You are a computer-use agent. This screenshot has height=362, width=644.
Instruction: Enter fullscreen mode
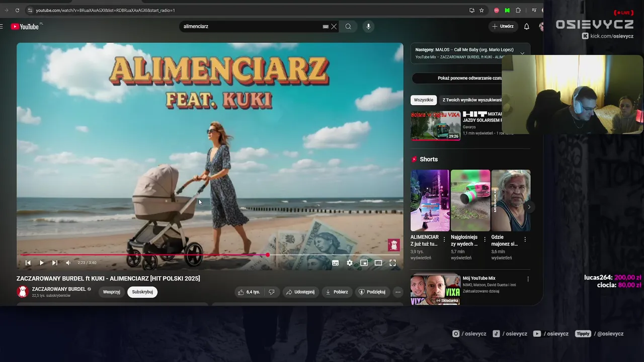pyautogui.click(x=392, y=262)
